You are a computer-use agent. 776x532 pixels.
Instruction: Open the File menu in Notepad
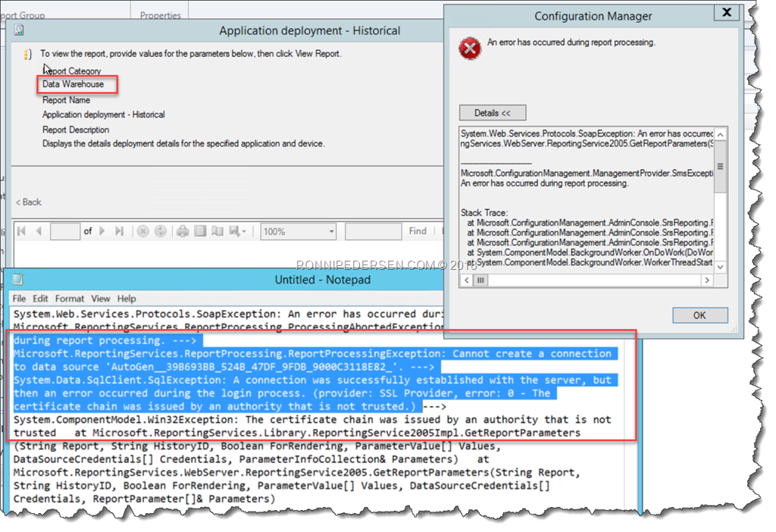[x=19, y=299]
